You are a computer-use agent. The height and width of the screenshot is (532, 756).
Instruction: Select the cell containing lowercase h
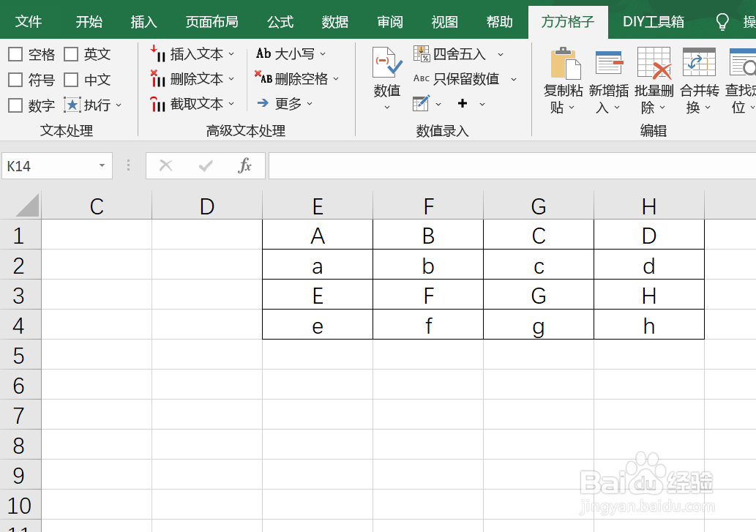[649, 325]
